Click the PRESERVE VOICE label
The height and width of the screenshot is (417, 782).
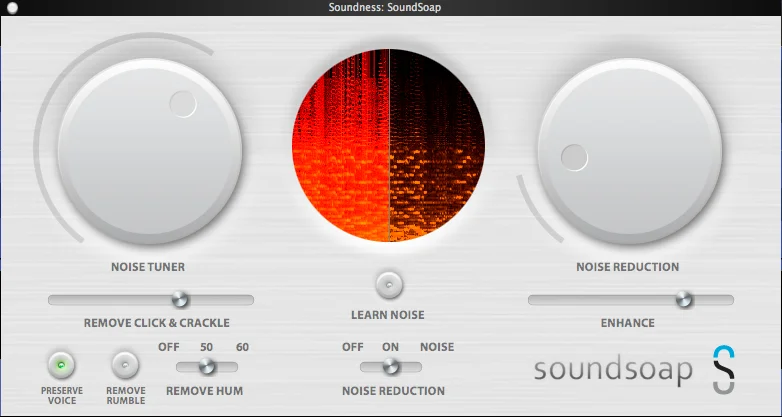[x=62, y=396]
